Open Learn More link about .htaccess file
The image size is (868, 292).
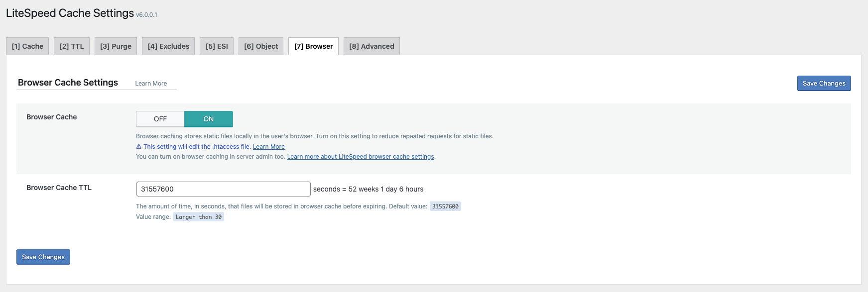tap(268, 147)
